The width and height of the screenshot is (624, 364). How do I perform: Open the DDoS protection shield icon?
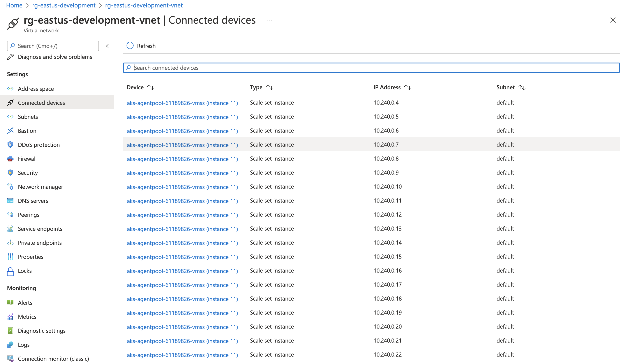[x=10, y=145]
